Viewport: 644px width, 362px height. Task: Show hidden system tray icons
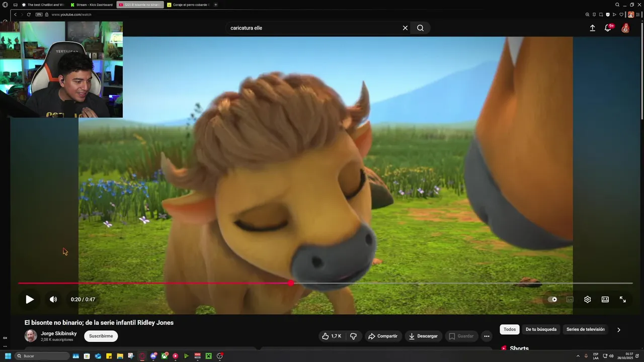pos(578,356)
